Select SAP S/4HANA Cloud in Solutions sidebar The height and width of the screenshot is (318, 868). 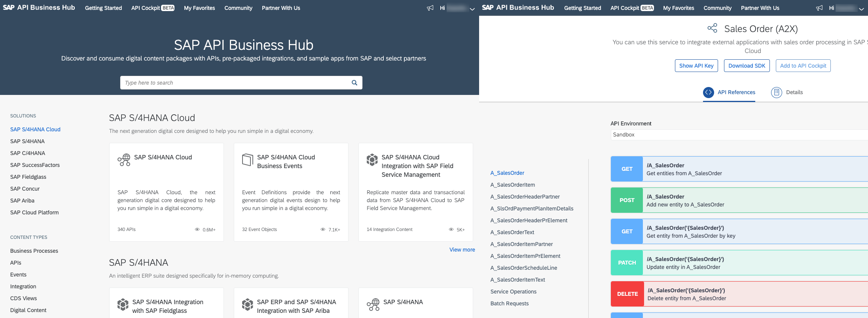click(35, 129)
